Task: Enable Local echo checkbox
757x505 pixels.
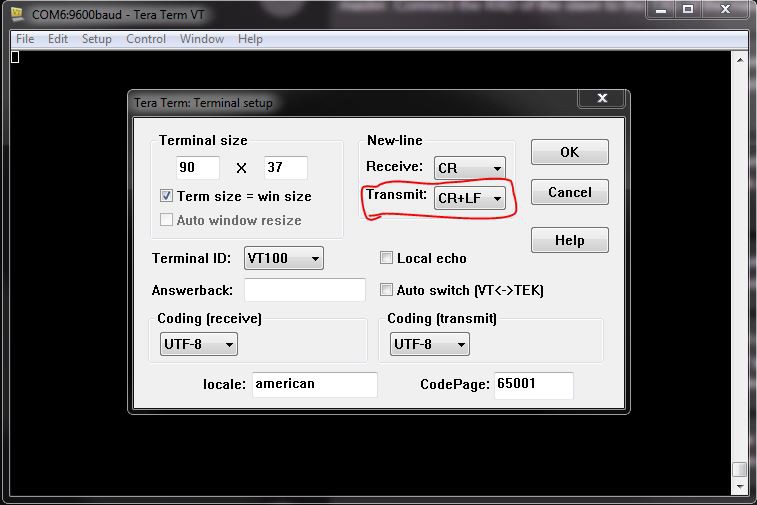Action: 386,258
